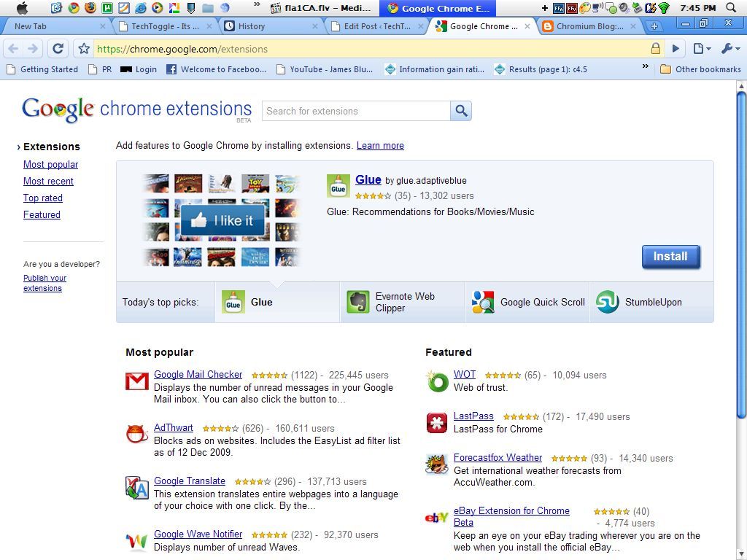Click the LastPass red asterisk icon
747x560 pixels.
437,423
